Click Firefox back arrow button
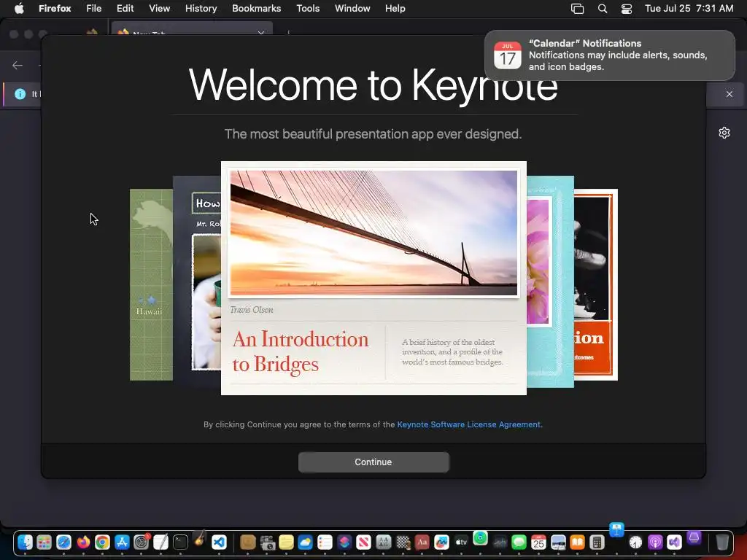The width and height of the screenshot is (747, 560). click(x=18, y=65)
